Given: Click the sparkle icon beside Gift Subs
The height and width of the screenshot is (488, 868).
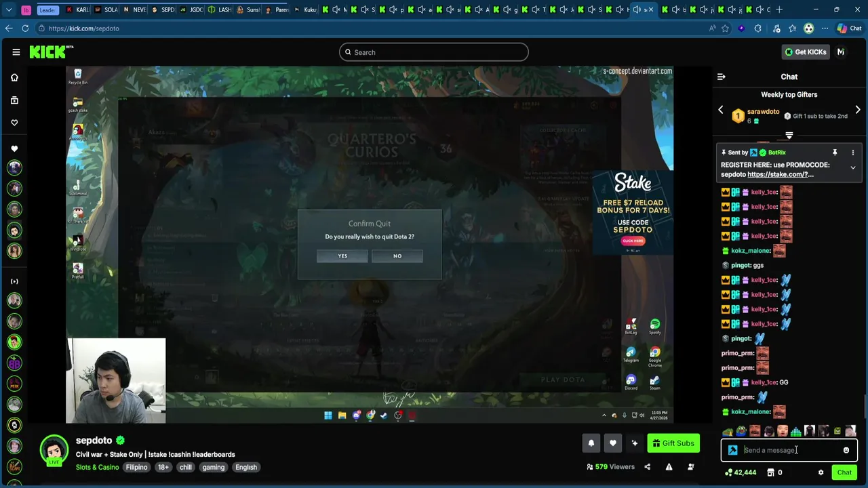Looking at the screenshot, I should [x=634, y=443].
